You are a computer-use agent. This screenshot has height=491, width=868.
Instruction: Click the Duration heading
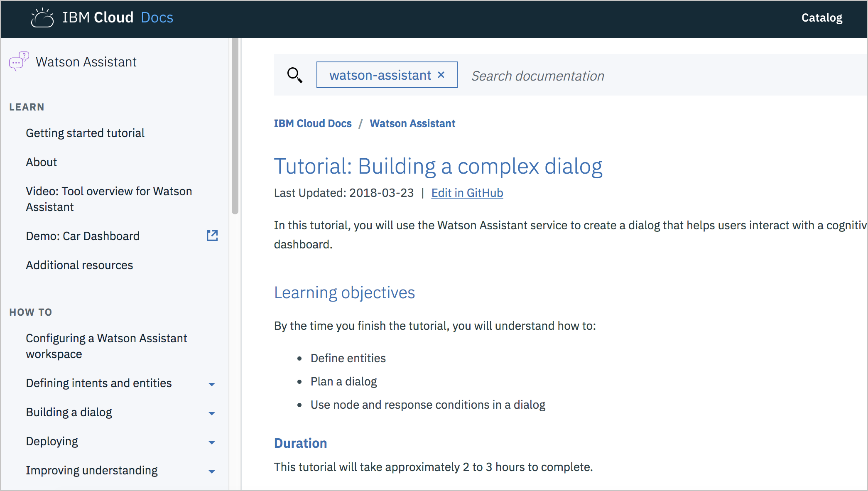click(300, 443)
